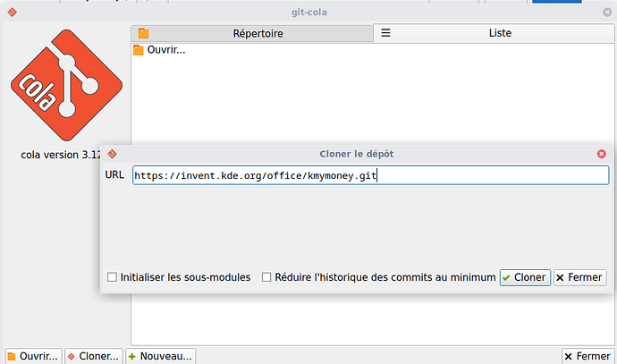This screenshot has width=617, height=364.
Task: Click inside the URL text field
Action: [370, 175]
